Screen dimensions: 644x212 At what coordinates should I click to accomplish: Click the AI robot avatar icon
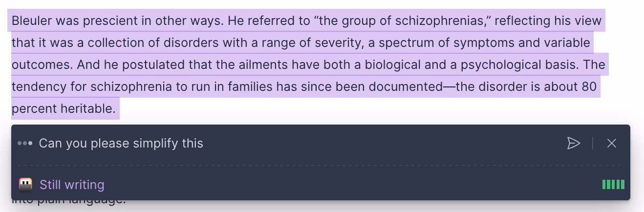pos(25,185)
